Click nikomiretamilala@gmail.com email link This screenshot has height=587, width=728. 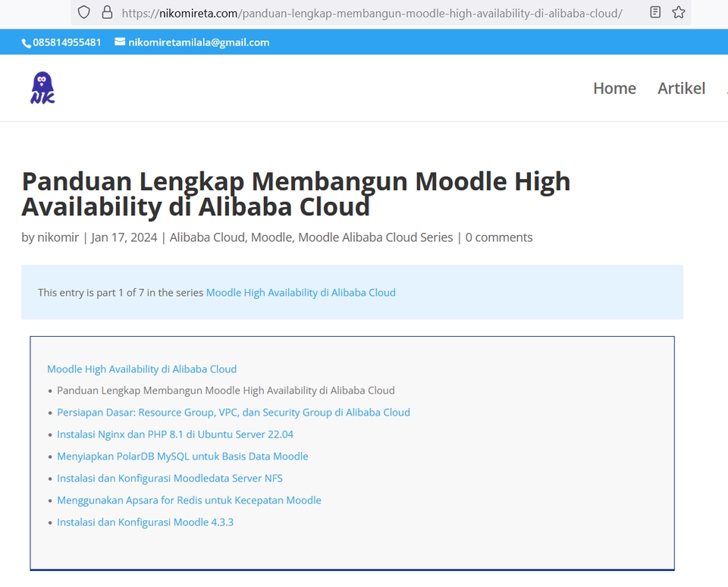click(199, 42)
